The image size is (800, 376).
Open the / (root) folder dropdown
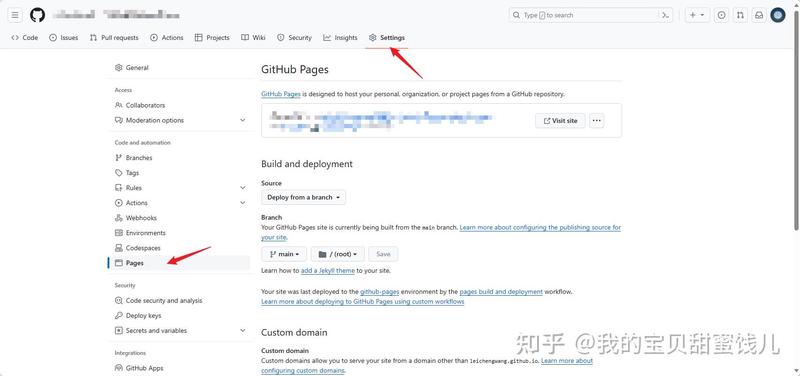coord(338,254)
